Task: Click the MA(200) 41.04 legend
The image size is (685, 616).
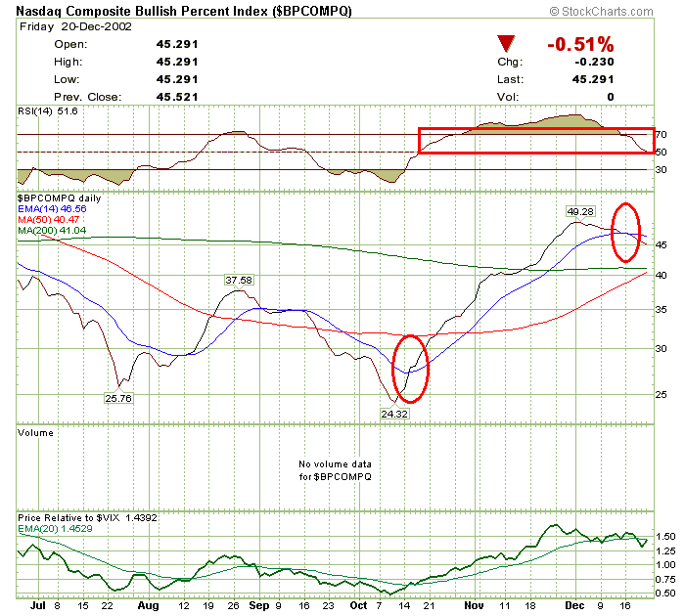Action: click(x=52, y=230)
